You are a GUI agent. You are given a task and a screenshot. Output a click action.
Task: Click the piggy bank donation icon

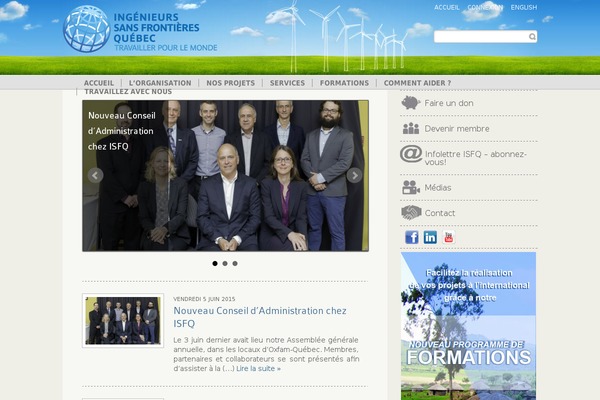(x=411, y=103)
